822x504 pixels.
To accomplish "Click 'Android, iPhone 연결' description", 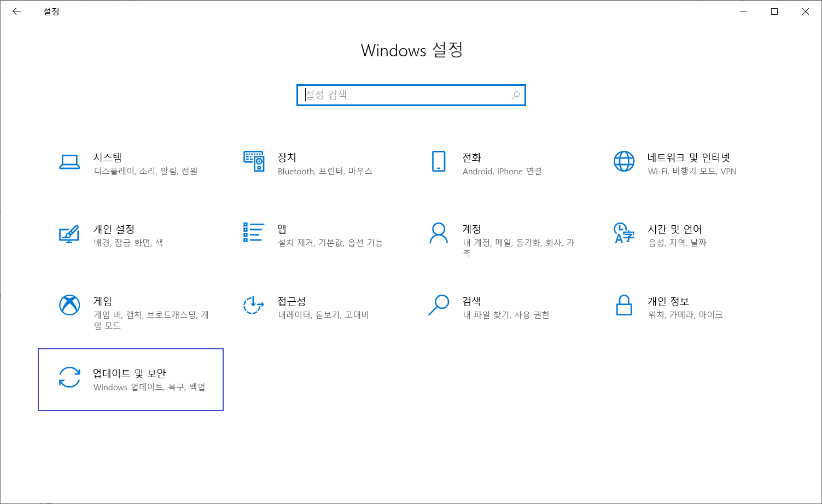I will [x=502, y=171].
